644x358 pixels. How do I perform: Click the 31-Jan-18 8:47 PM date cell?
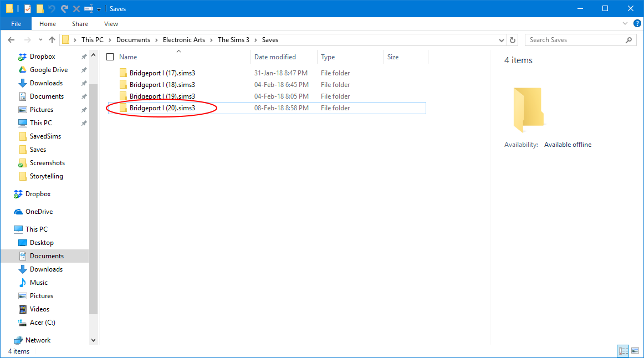pos(280,73)
